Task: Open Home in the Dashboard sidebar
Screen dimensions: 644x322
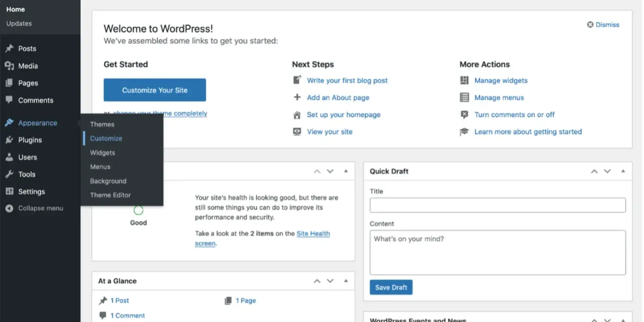Action: tap(16, 9)
